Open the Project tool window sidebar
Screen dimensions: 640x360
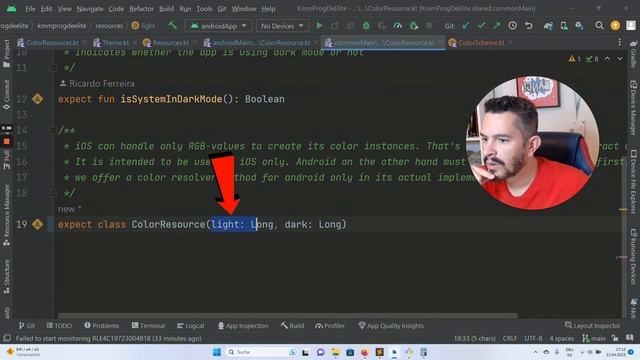click(6, 54)
